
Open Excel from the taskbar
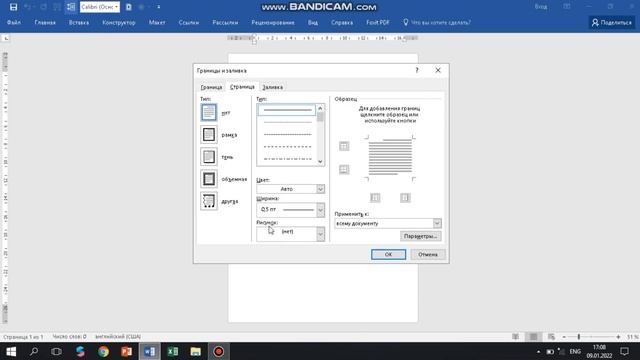[x=173, y=351]
